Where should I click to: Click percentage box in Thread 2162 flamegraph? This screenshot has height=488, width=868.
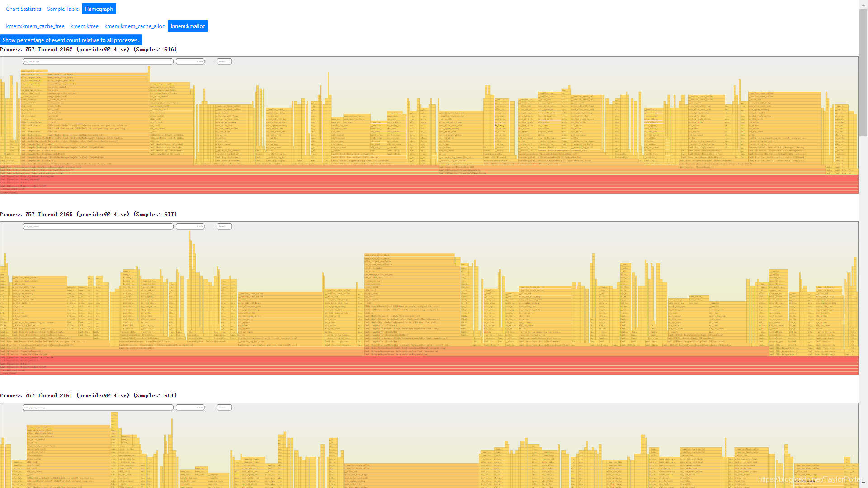tap(190, 61)
